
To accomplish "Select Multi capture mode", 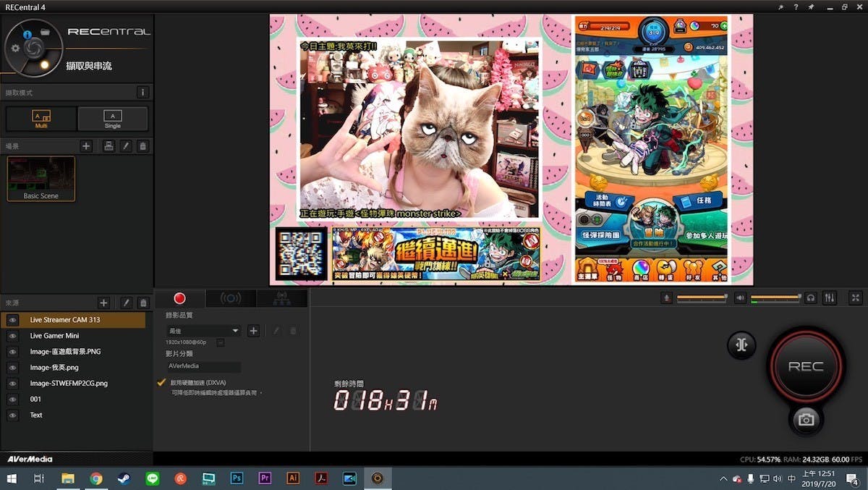I will point(41,119).
